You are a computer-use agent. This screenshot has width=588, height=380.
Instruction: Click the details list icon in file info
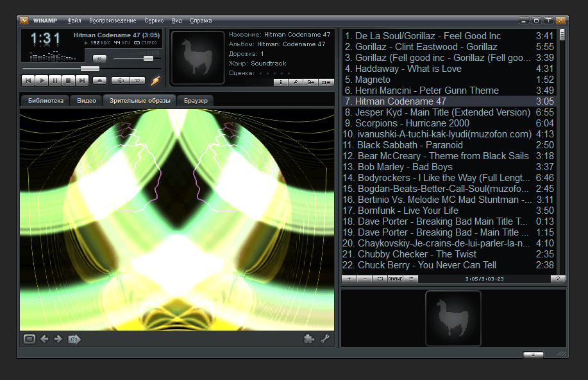(326, 82)
